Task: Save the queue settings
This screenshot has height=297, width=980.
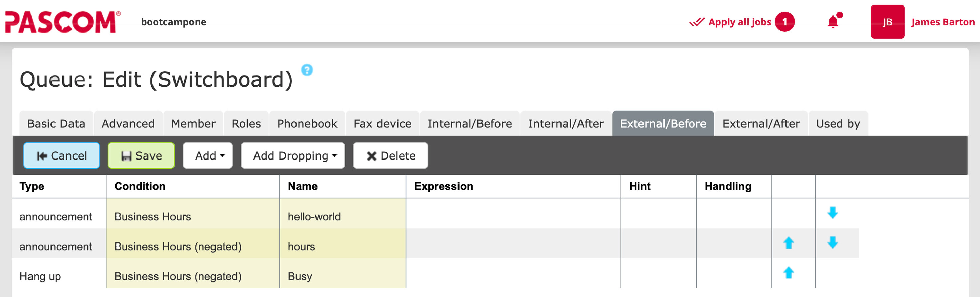Action: point(141,155)
